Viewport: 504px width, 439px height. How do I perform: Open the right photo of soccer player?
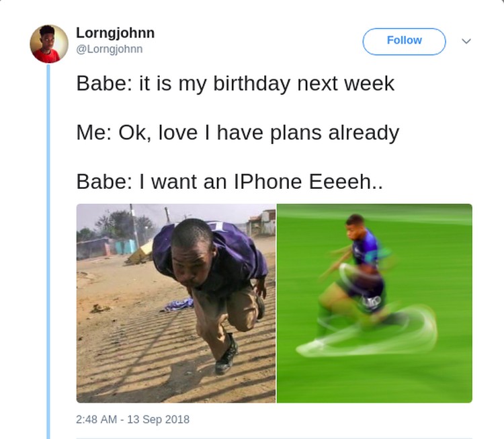click(x=374, y=303)
